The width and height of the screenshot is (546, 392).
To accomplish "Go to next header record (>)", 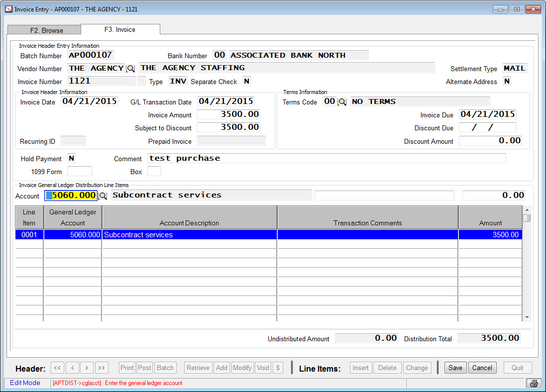I will pyautogui.click(x=87, y=368).
